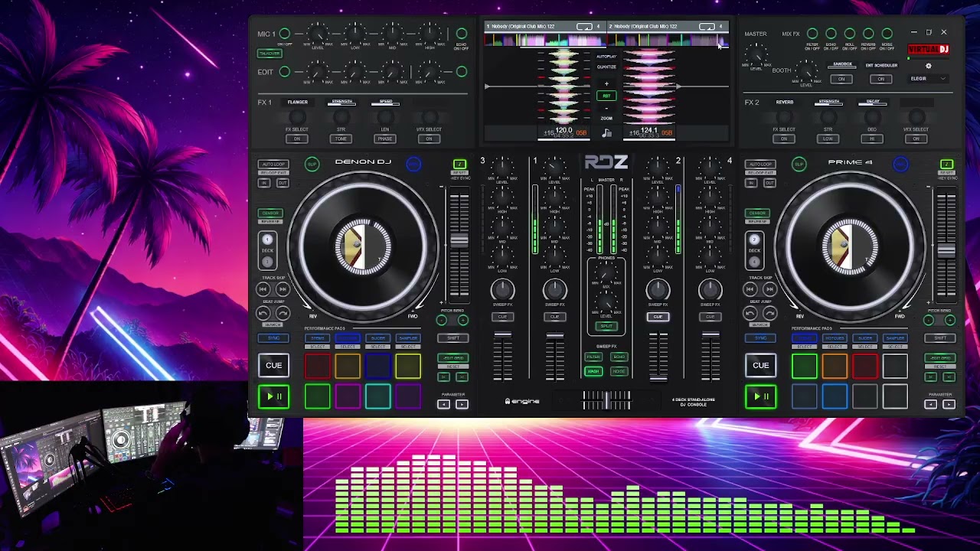Viewport: 980px width, 551px height.
Task: Click the TALKOVER button
Action: (269, 54)
